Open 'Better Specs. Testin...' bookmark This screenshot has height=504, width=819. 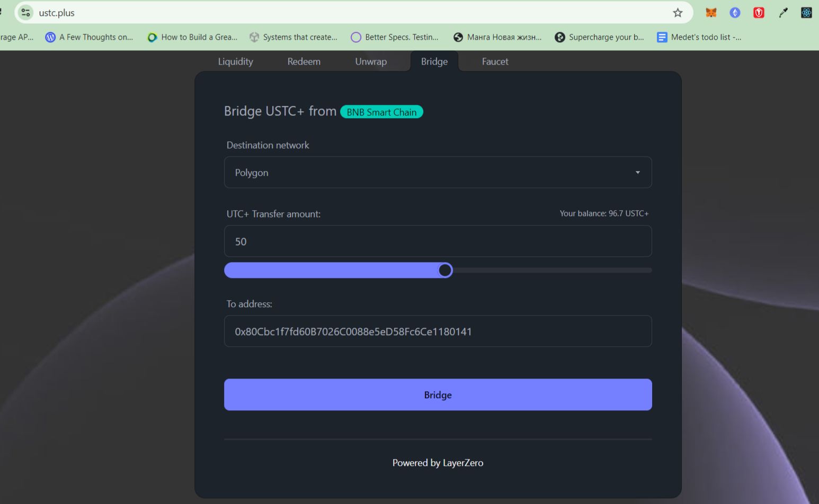click(395, 37)
